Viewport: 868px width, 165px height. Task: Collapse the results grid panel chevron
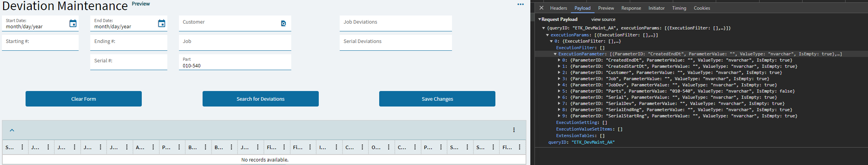(12, 130)
